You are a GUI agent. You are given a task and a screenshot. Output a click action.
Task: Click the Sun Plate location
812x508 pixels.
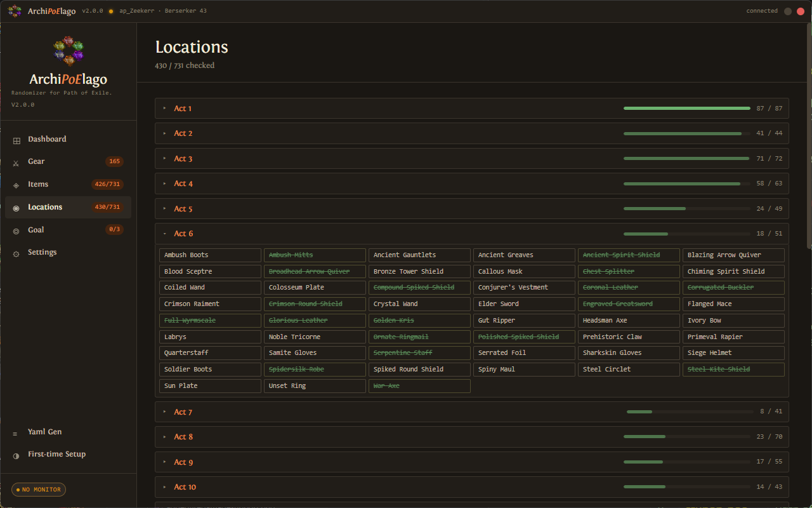pos(210,386)
